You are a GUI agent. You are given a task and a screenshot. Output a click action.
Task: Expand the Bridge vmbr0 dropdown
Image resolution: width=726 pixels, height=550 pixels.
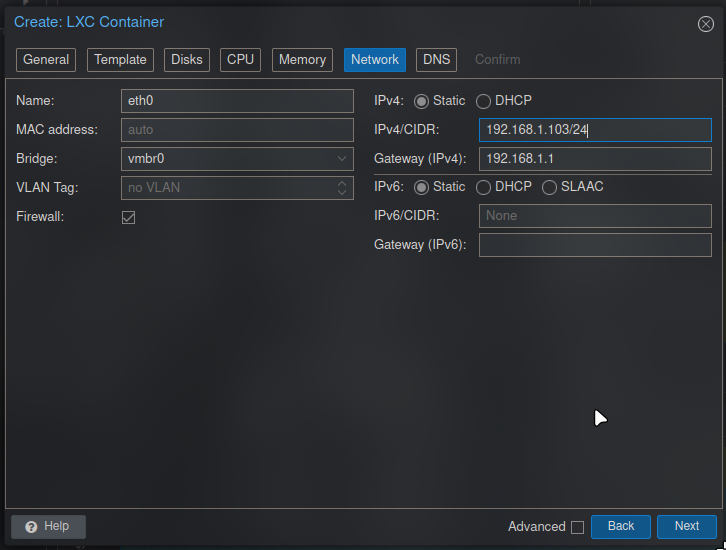pyautogui.click(x=342, y=159)
